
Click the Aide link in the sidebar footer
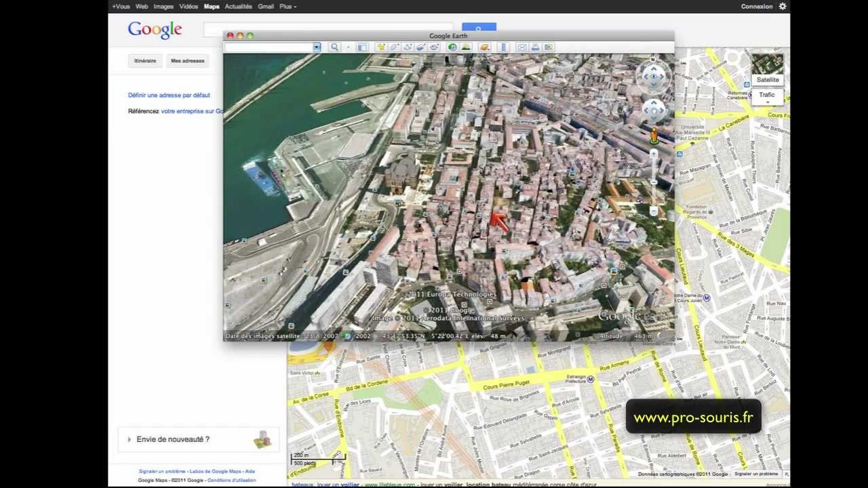(250, 471)
